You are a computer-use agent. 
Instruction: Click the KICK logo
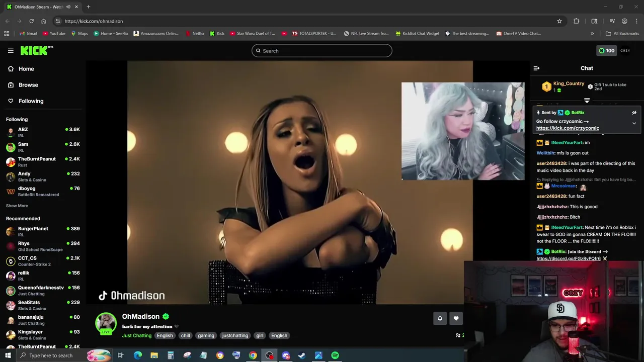pyautogui.click(x=36, y=50)
